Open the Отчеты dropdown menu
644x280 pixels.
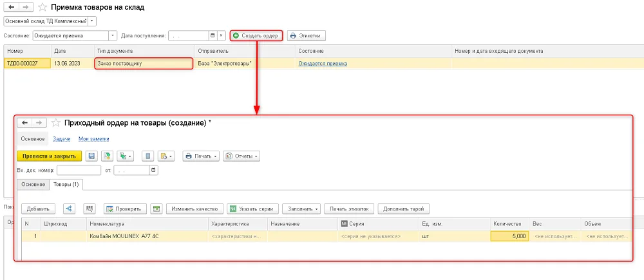click(x=241, y=156)
